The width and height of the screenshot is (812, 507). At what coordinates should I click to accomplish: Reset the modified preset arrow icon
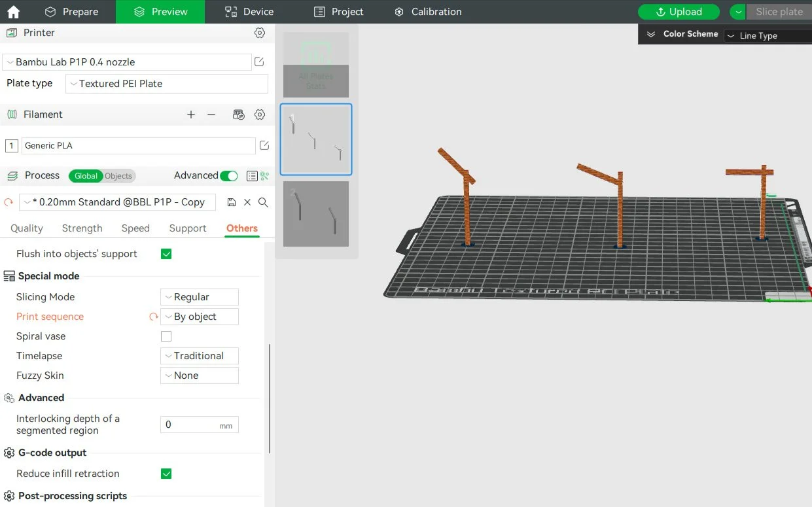(9, 202)
